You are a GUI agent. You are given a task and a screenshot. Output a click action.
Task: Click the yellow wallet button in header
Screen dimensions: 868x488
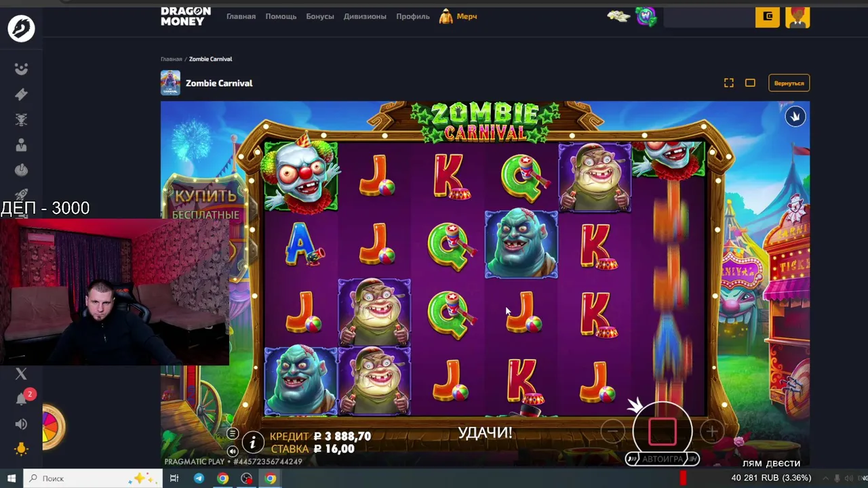768,16
